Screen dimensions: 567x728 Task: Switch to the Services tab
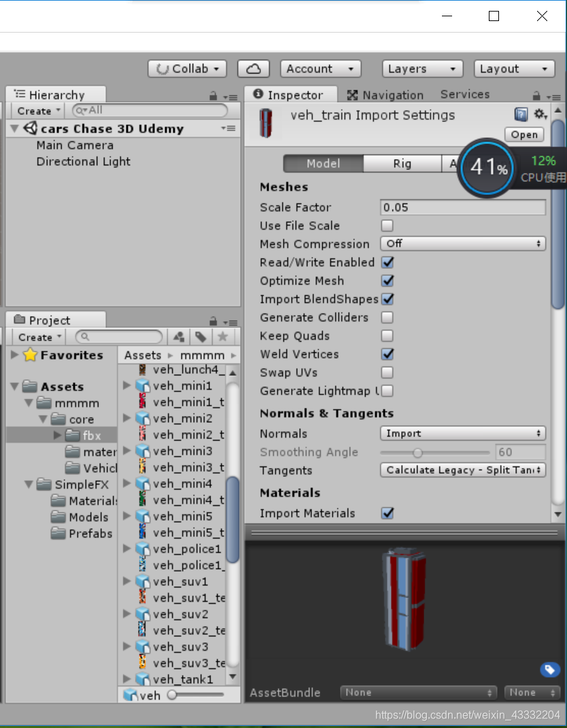465,94
